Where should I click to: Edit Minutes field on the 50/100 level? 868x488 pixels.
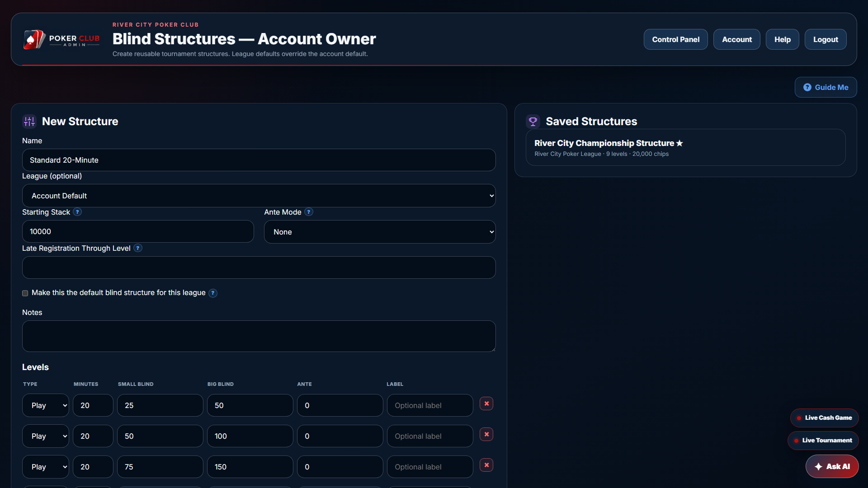point(93,436)
